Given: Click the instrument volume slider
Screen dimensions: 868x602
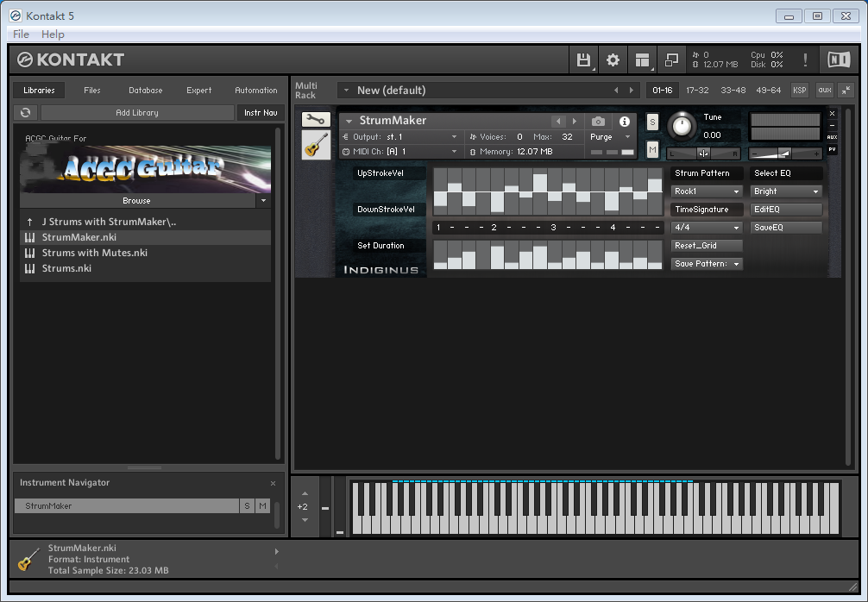Looking at the screenshot, I should click(785, 154).
